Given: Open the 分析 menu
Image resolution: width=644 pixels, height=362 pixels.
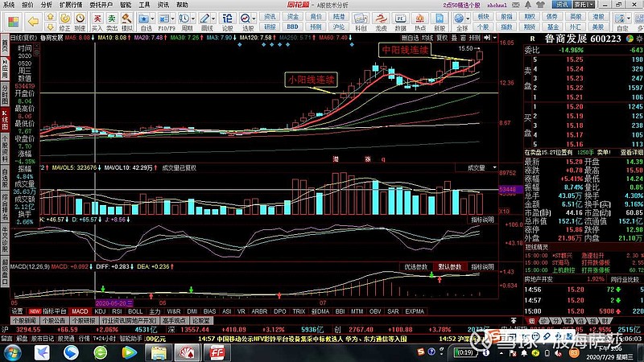Looking at the screenshot, I should pyautogui.click(x=47, y=5).
